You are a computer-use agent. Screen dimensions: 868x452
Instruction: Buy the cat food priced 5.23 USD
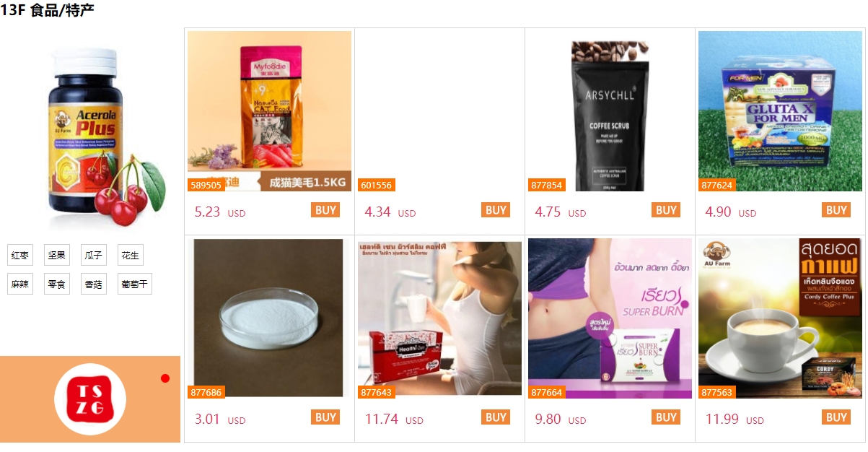pyautogui.click(x=325, y=210)
